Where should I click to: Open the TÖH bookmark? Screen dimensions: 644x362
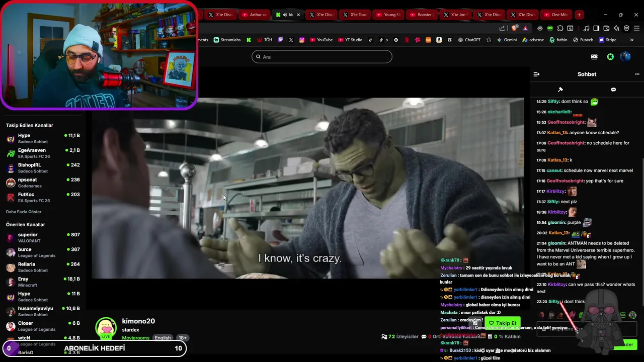pos(265,40)
